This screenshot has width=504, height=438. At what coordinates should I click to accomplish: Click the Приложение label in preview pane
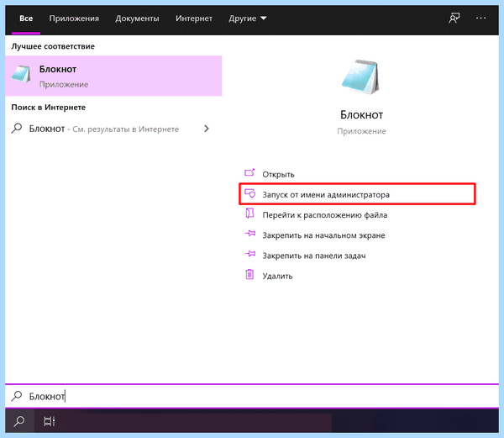[x=361, y=131]
